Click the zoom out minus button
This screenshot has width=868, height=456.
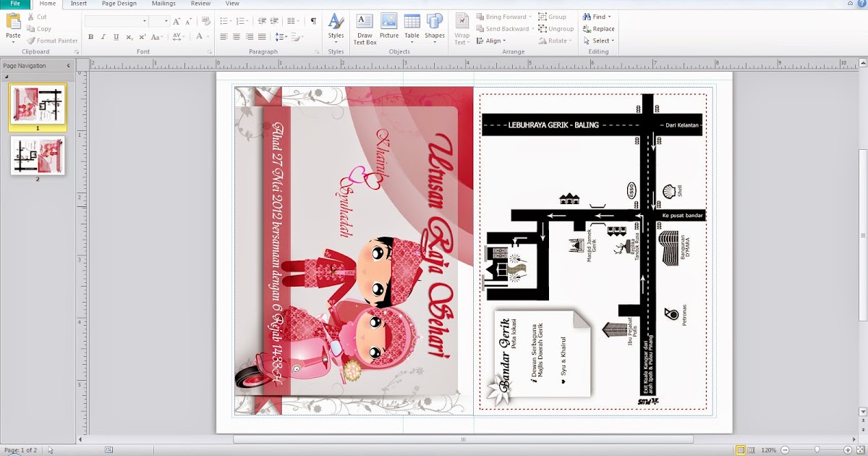pos(785,450)
